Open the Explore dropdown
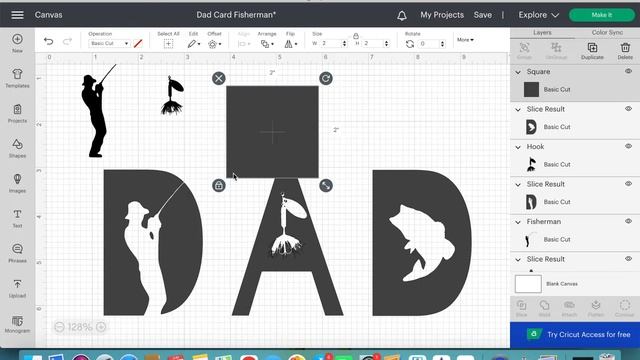This screenshot has width=640, height=360. coord(538,15)
